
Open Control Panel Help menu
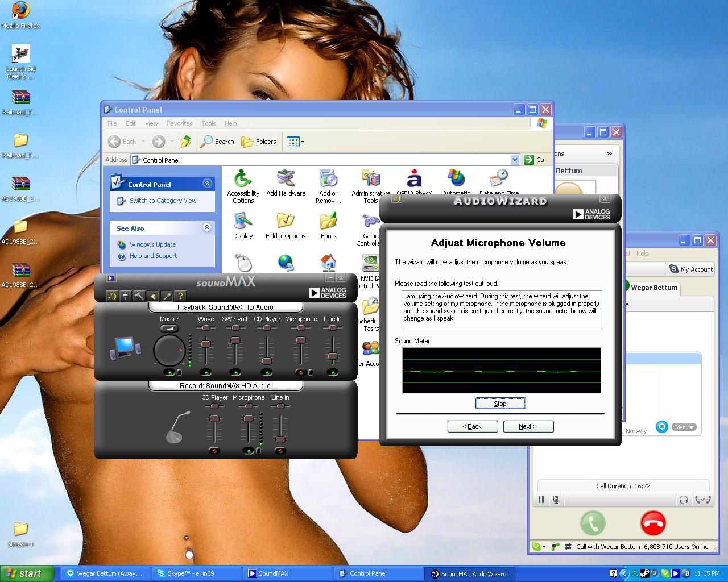coord(230,123)
